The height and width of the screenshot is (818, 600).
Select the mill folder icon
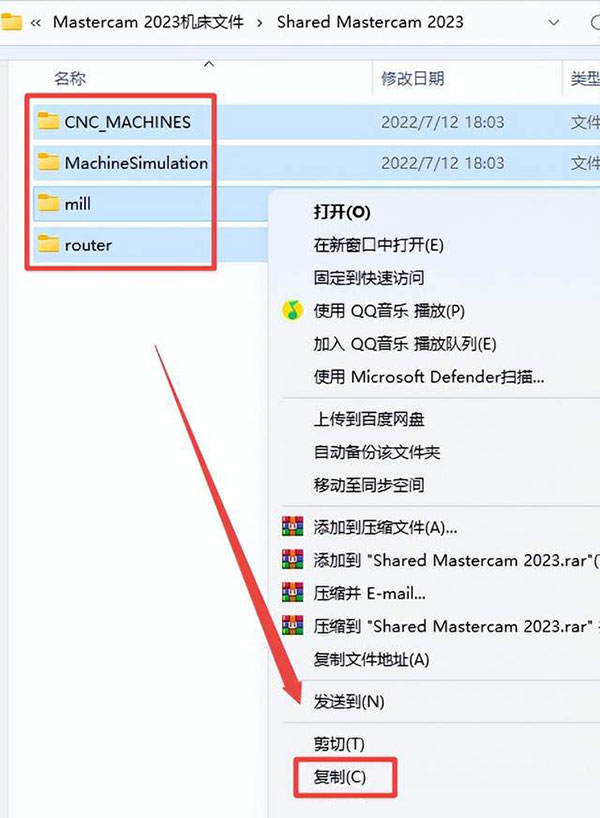pos(48,202)
